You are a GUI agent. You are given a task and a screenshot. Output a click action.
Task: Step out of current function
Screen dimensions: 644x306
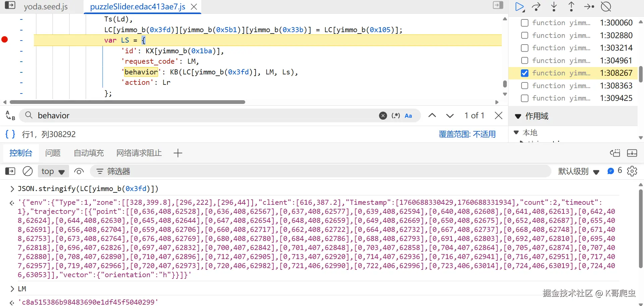pyautogui.click(x=571, y=7)
